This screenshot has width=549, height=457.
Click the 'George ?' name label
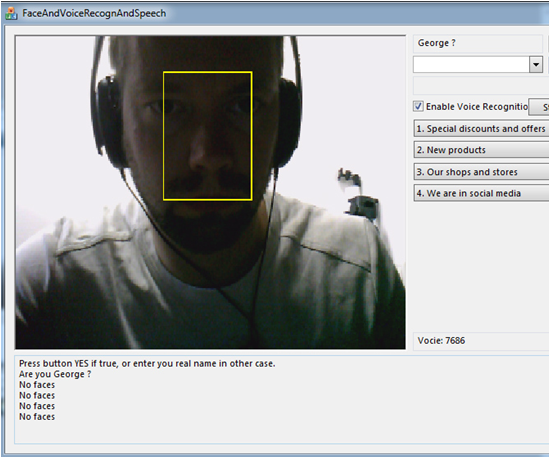[x=436, y=43]
